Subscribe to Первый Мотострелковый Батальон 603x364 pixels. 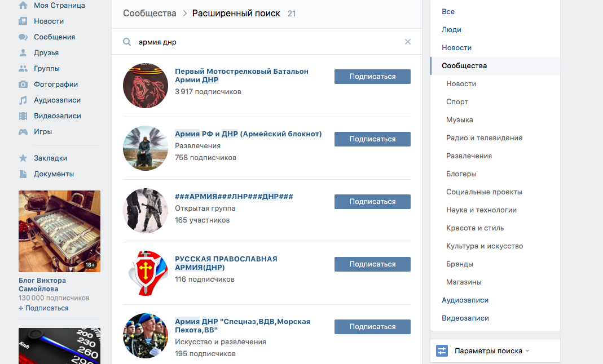coord(372,77)
